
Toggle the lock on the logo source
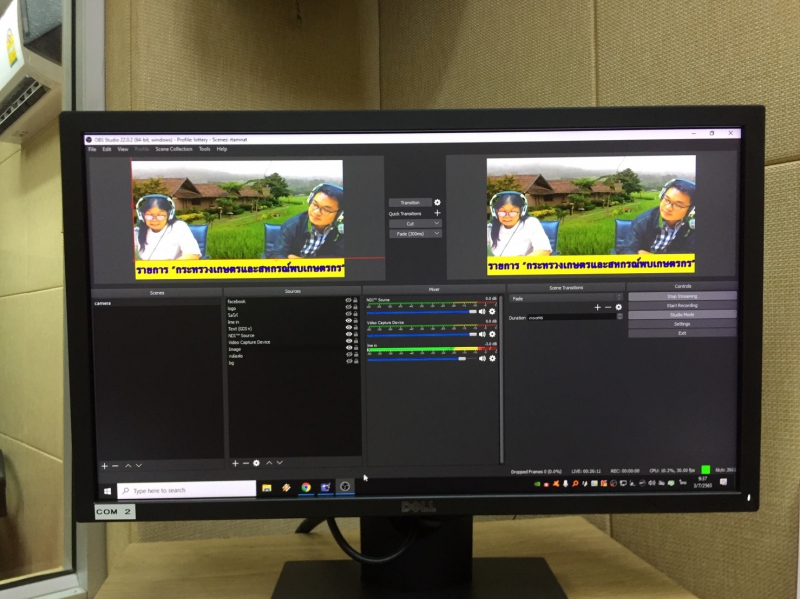tap(355, 309)
